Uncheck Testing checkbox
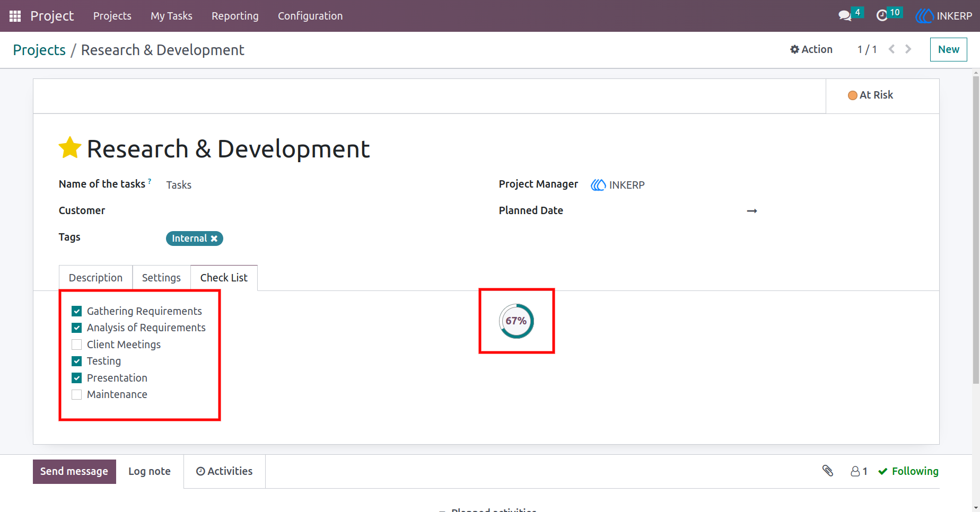The width and height of the screenshot is (980, 512). point(77,361)
